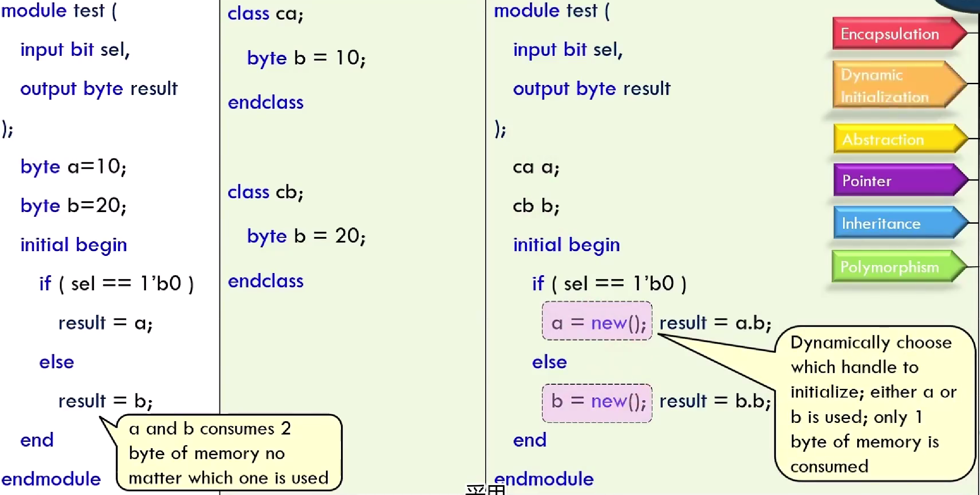Click the 'a and b consumes 2 byte' callout
The height and width of the screenshot is (495, 980).
point(228,452)
